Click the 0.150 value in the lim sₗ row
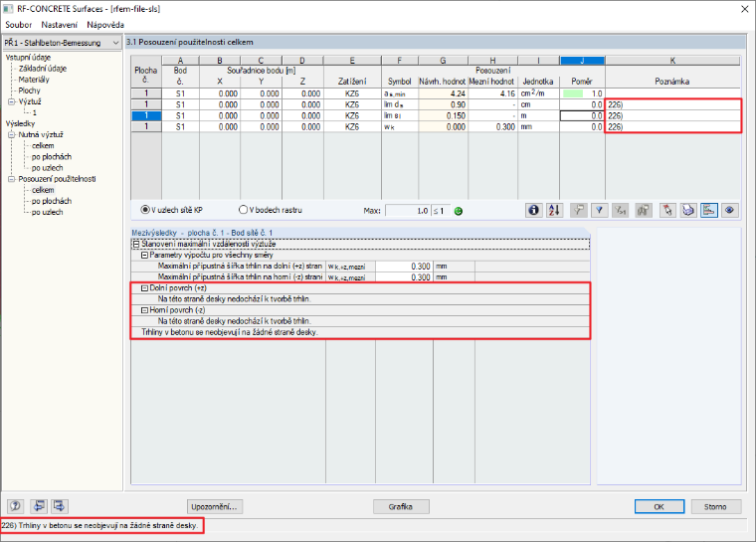This screenshot has height=542, width=756. coord(443,115)
